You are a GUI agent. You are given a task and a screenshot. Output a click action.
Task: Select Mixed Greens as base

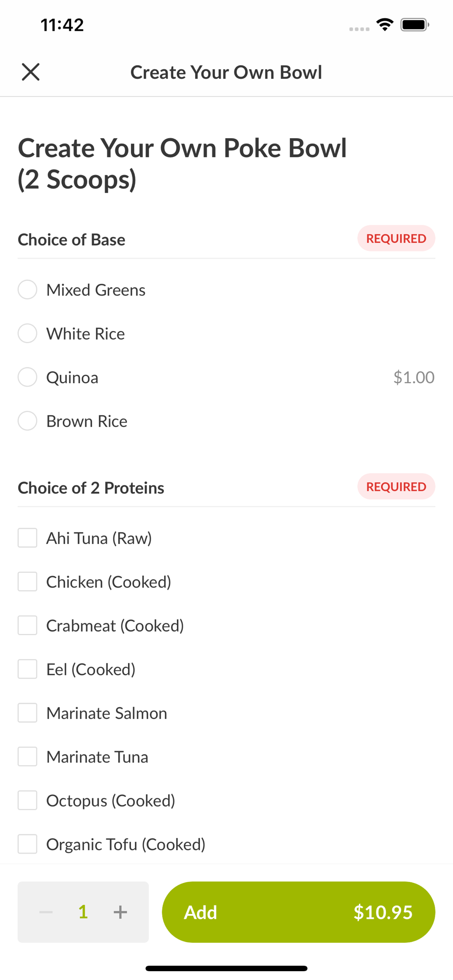[x=27, y=290]
